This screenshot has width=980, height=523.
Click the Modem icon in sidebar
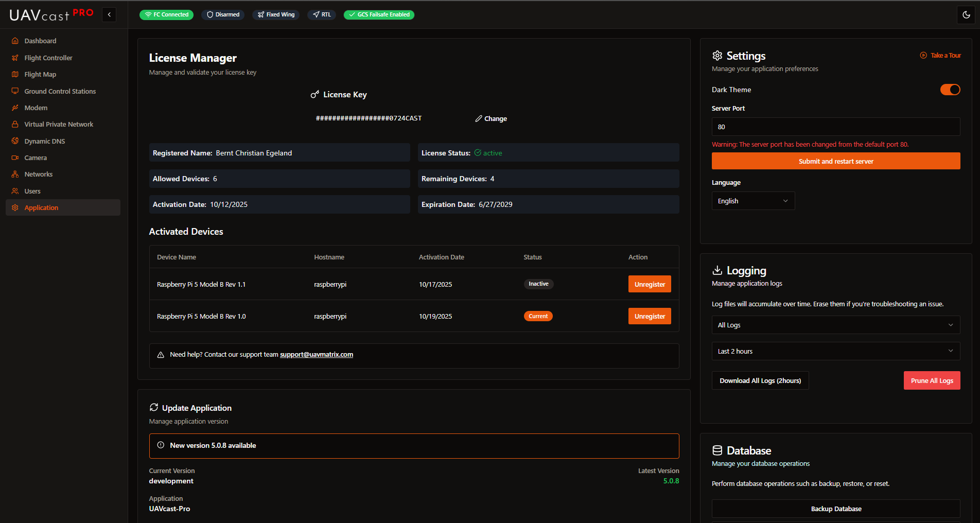click(15, 108)
